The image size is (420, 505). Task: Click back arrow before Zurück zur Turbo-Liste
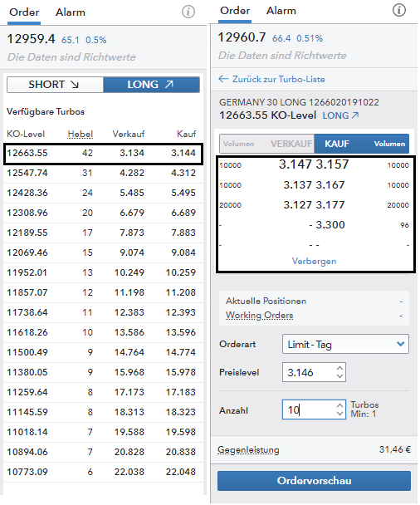(223, 79)
